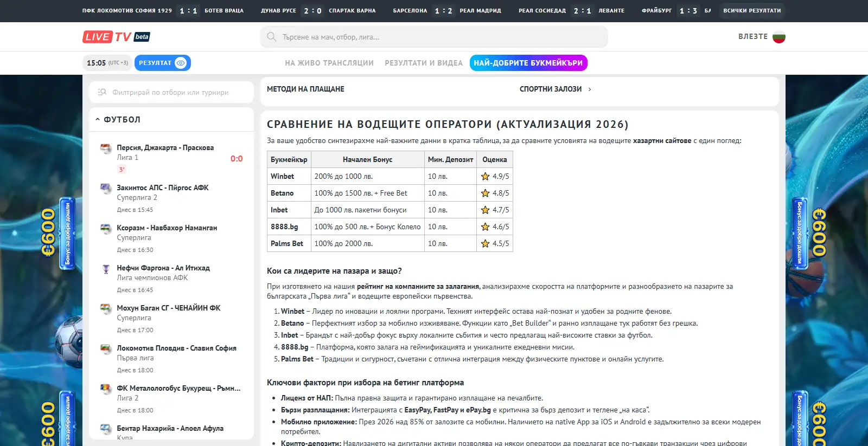
Task: Click the star icon in Inbet rating
Action: (x=486, y=210)
